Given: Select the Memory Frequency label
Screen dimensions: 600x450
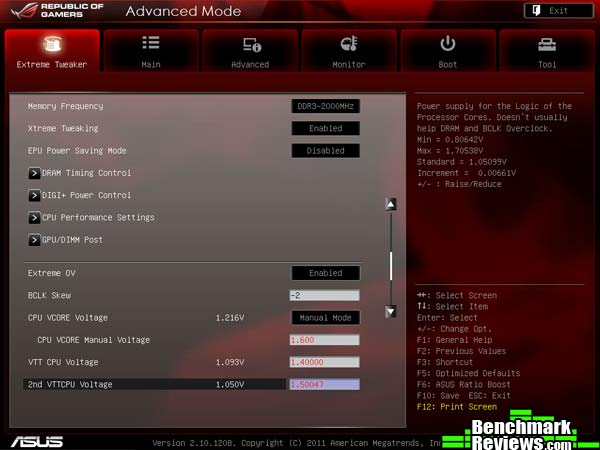Looking at the screenshot, I should click(x=65, y=106).
